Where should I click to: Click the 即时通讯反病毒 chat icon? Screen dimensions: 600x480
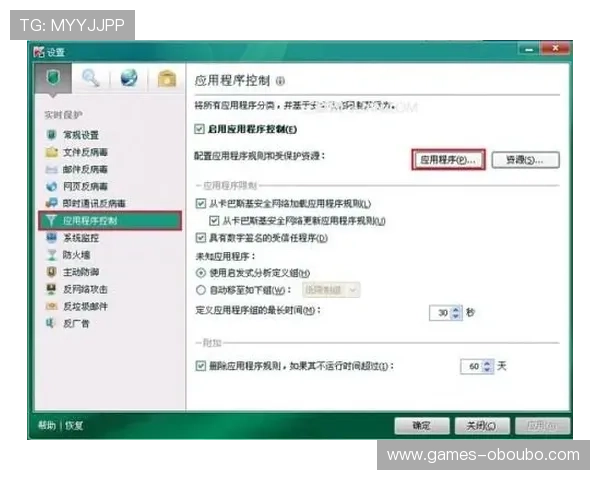[x=51, y=203]
